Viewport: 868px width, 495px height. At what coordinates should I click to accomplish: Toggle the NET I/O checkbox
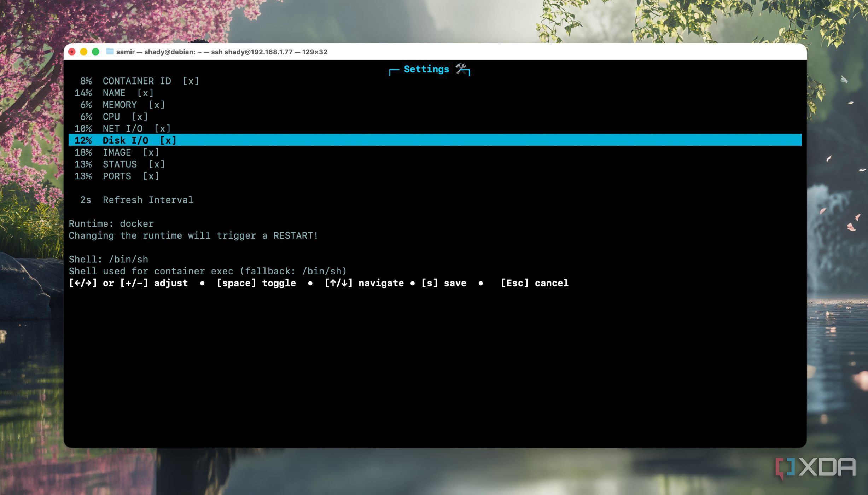[162, 128]
